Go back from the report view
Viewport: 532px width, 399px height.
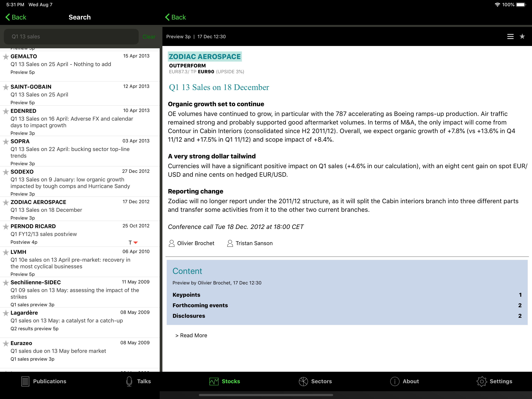[x=175, y=17]
